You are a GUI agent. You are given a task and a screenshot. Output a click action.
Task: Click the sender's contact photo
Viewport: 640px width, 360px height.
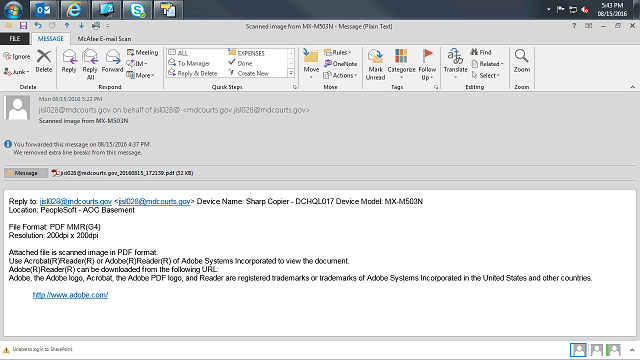(x=17, y=107)
